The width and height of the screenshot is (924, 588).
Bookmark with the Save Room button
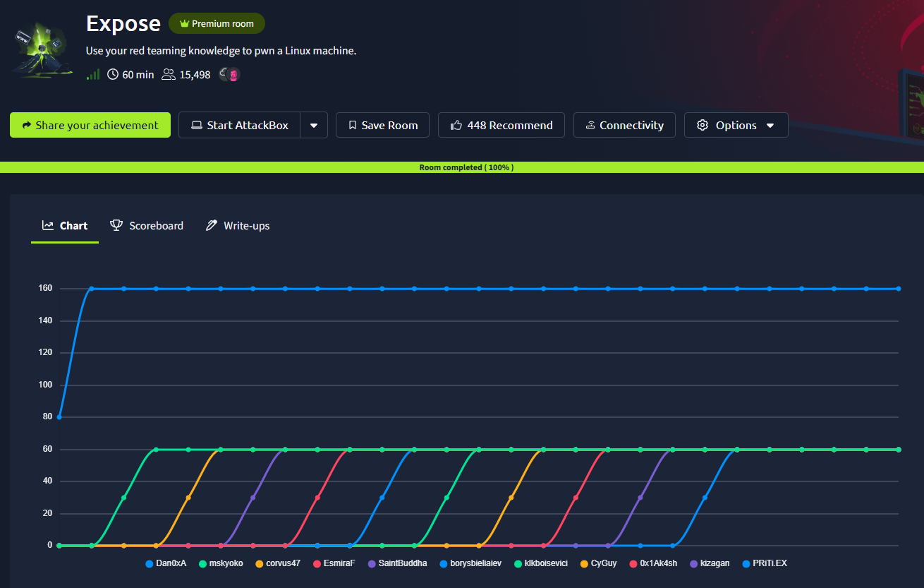point(382,125)
